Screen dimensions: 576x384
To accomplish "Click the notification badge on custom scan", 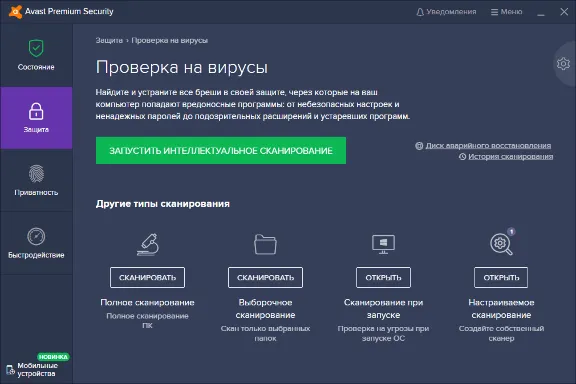I will click(511, 232).
